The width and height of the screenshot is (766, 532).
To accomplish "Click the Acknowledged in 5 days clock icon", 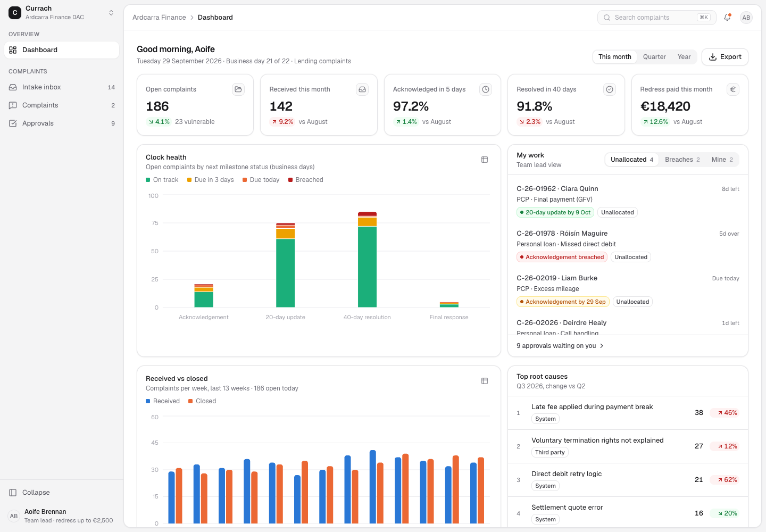I will point(486,89).
